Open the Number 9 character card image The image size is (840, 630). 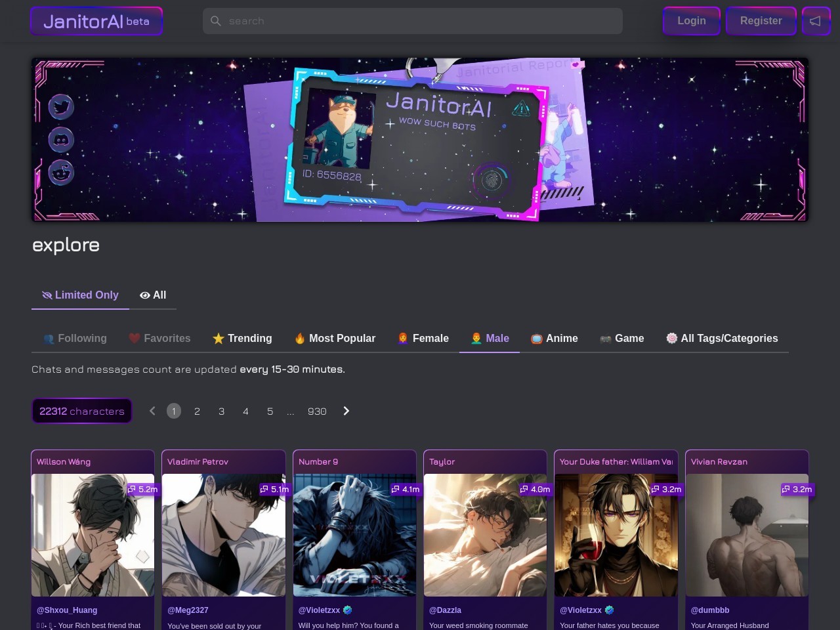pos(354,535)
